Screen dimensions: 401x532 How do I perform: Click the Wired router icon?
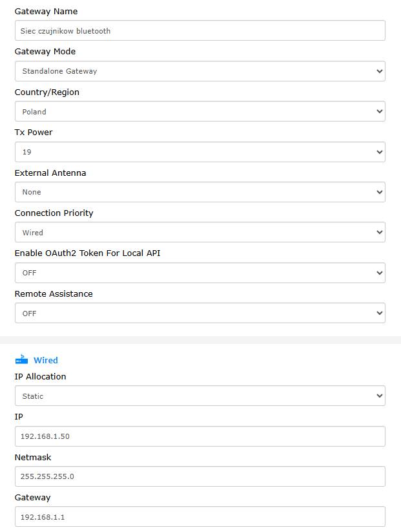tap(22, 359)
